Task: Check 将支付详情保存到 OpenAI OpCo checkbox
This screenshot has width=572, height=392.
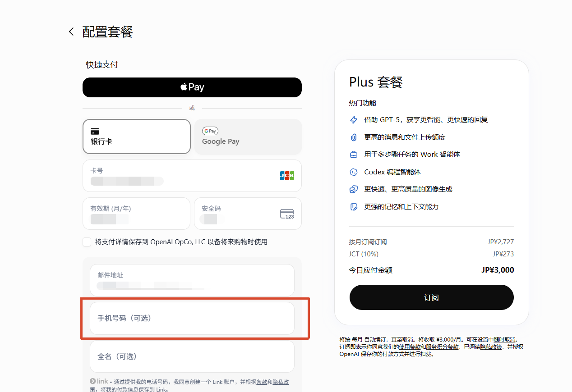Action: tap(87, 242)
